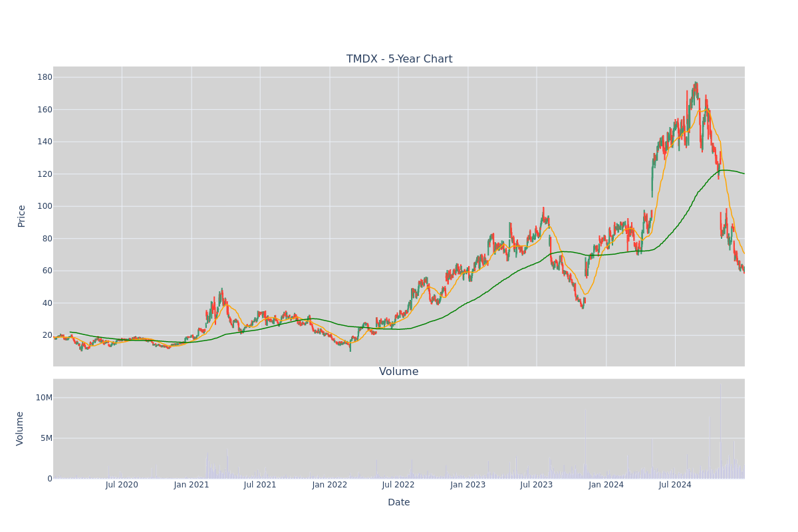Click the "Jul 2023" date tick label
This screenshot has width=798, height=532.
(x=537, y=485)
